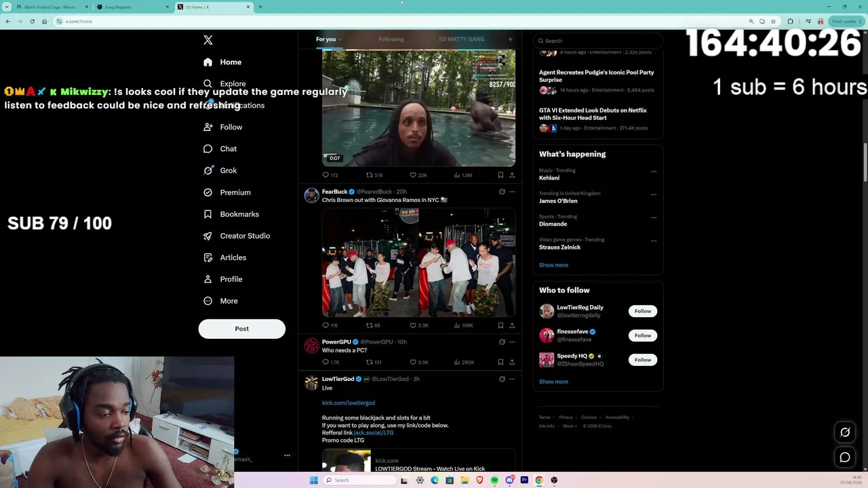Show more who-to-follow suggestions
The width and height of the screenshot is (868, 488).
point(553,382)
